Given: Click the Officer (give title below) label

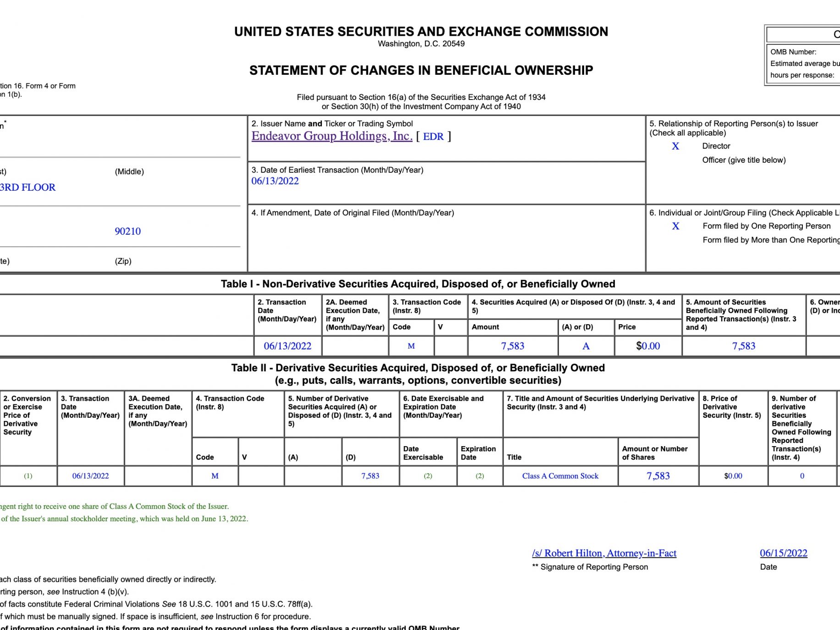Looking at the screenshot, I should [x=744, y=160].
